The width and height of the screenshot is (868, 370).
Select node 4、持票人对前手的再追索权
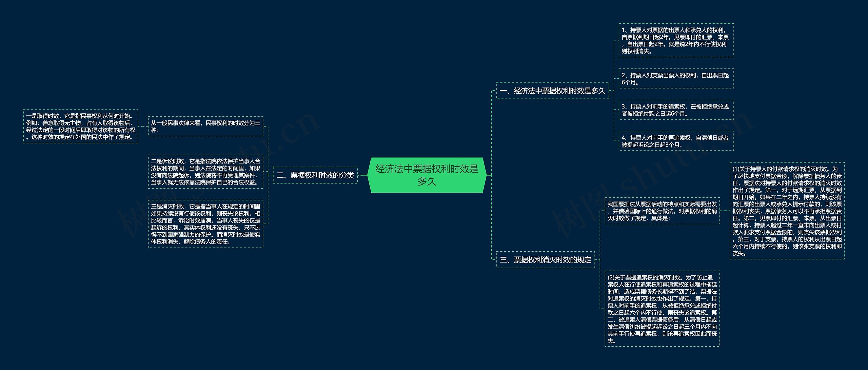coord(676,141)
